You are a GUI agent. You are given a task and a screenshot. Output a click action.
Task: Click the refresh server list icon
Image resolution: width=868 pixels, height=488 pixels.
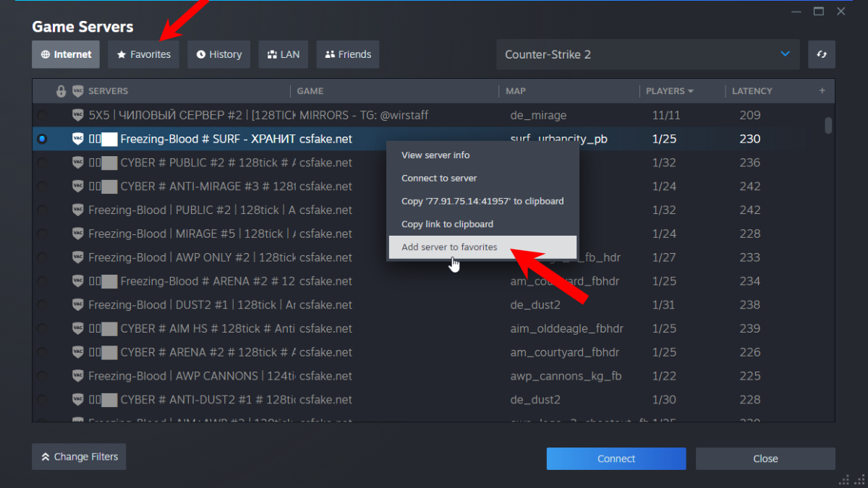pos(822,54)
